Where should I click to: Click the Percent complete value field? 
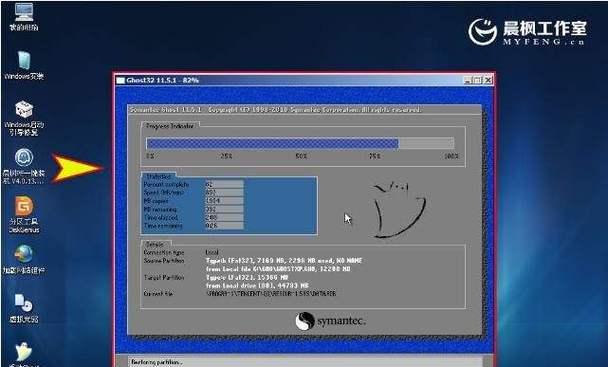(x=224, y=184)
